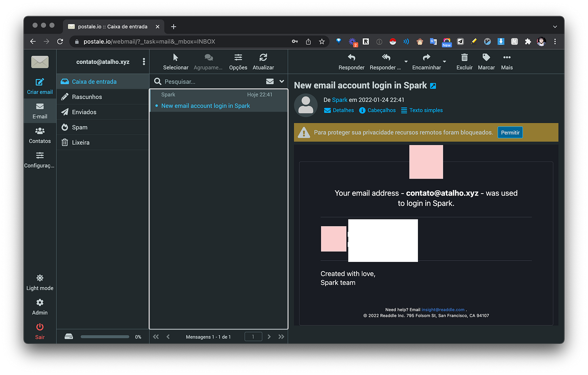Click the Agrupamento threads button
Viewport: 588px width, 375px height.
click(208, 62)
